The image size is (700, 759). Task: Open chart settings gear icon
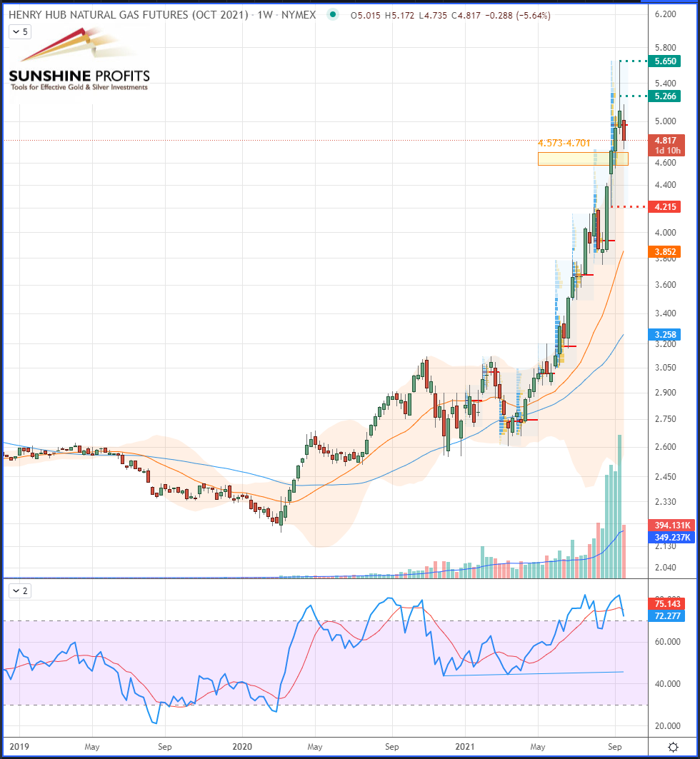click(x=673, y=747)
